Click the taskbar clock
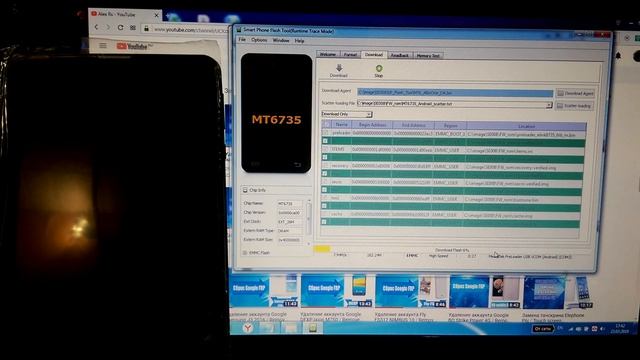The width and height of the screenshot is (640, 360). (620, 328)
